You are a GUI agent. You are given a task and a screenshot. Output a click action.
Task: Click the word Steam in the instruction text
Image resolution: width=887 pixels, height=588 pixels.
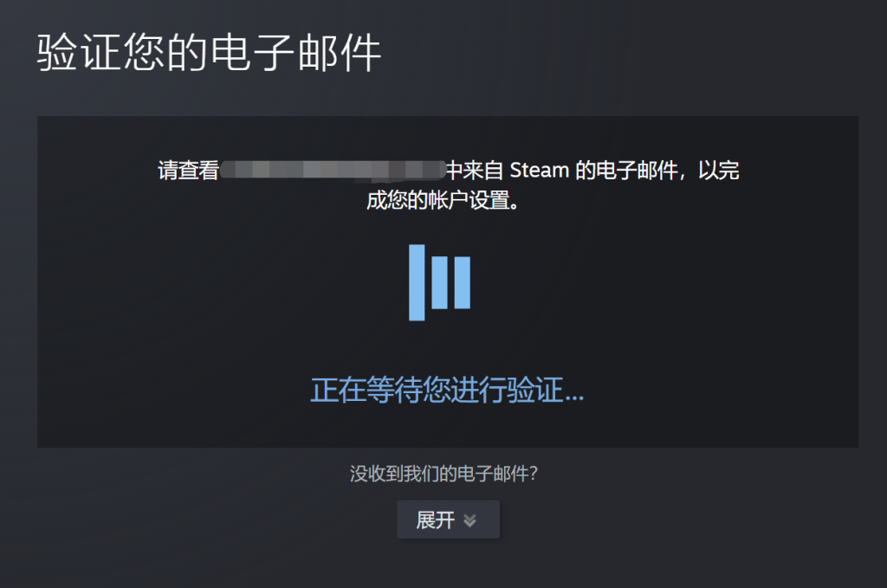click(x=539, y=171)
